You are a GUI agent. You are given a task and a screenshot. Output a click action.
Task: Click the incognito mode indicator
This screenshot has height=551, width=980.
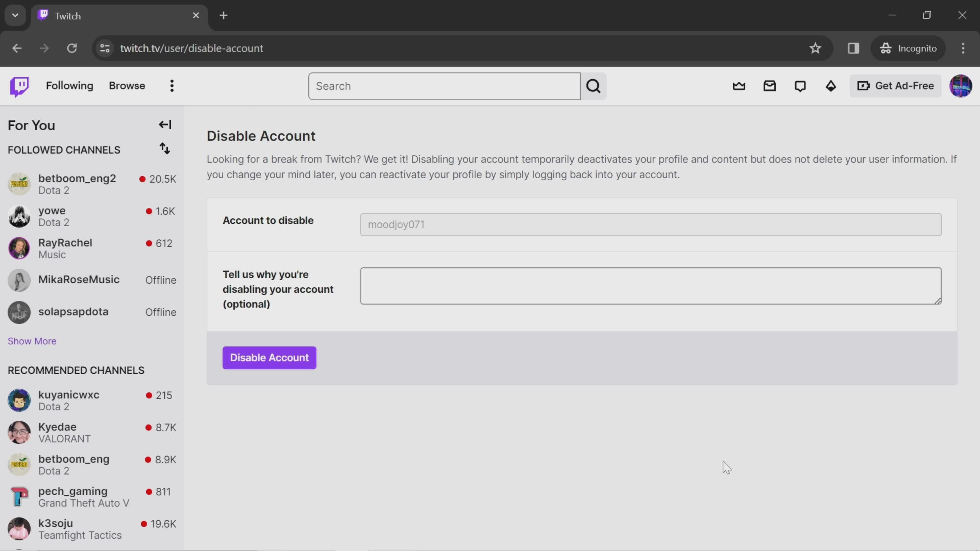(x=911, y=48)
